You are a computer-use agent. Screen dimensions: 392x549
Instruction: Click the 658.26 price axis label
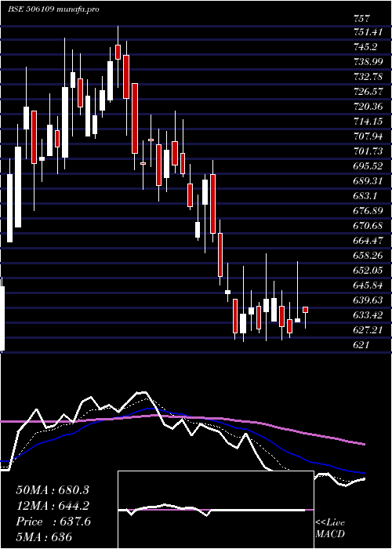pyautogui.click(x=368, y=255)
